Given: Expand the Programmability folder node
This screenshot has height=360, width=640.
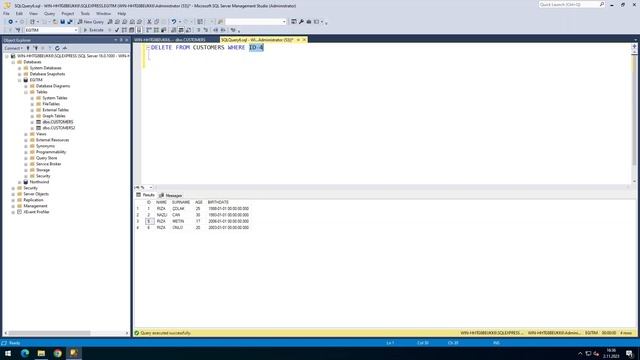Looking at the screenshot, I should point(26,152).
